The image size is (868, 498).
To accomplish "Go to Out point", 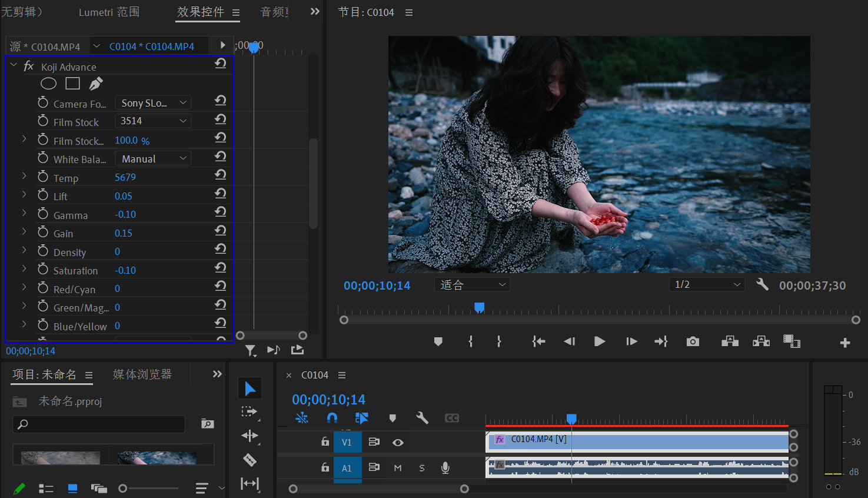I will pos(661,341).
